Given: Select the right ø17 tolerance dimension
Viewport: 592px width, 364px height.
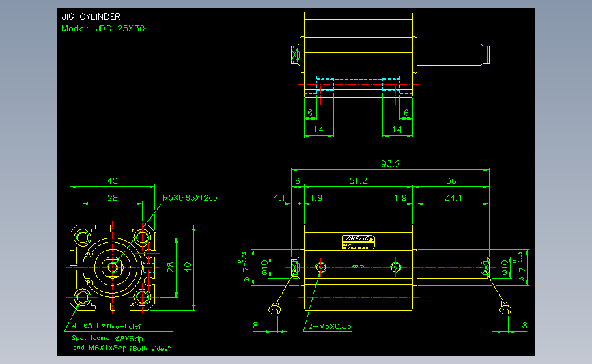Looking at the screenshot, I should coord(521,266).
